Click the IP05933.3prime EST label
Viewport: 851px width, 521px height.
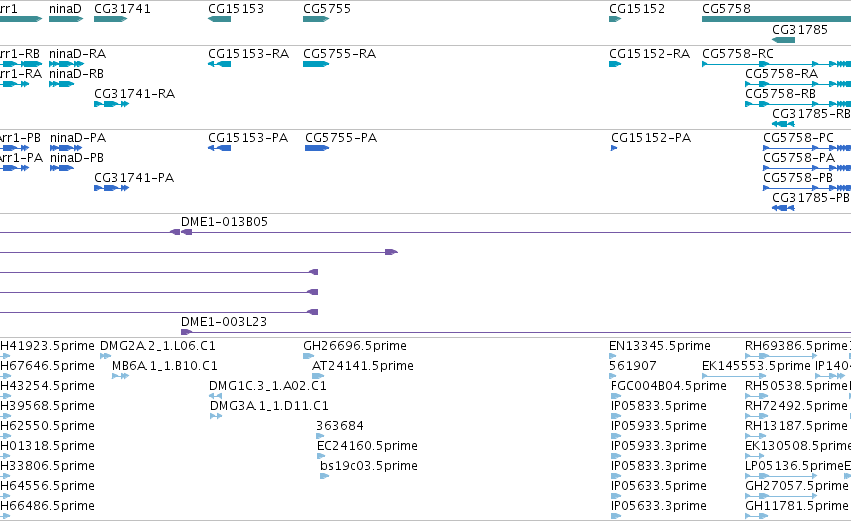click(x=659, y=446)
